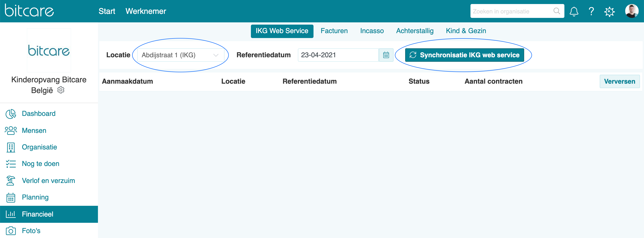The width and height of the screenshot is (644, 238).
Task: Open the Werknemer menu item
Action: tap(146, 11)
